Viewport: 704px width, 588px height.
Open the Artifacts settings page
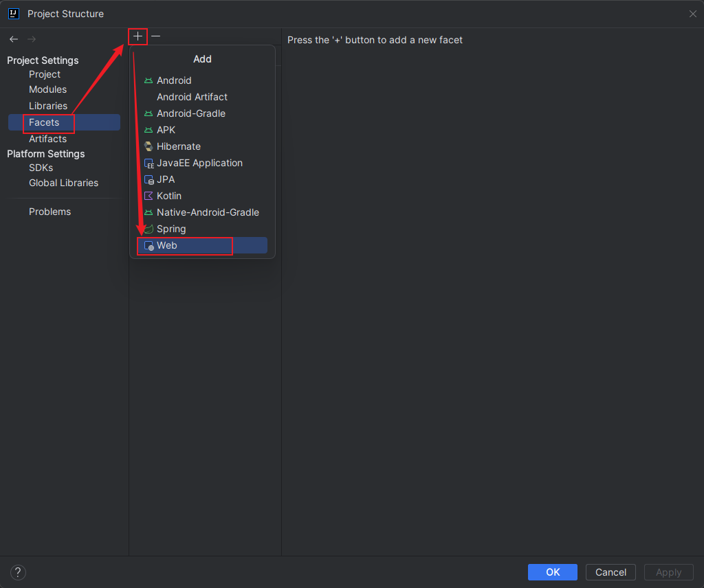47,139
